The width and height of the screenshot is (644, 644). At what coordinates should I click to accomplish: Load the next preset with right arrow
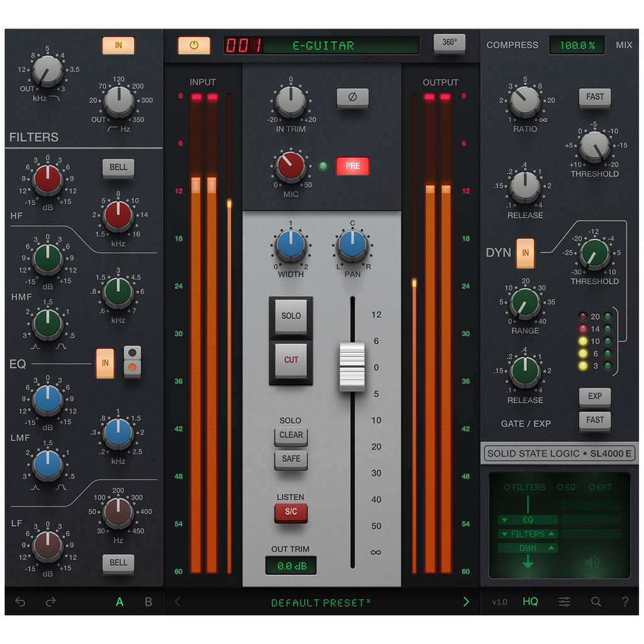pos(466,602)
